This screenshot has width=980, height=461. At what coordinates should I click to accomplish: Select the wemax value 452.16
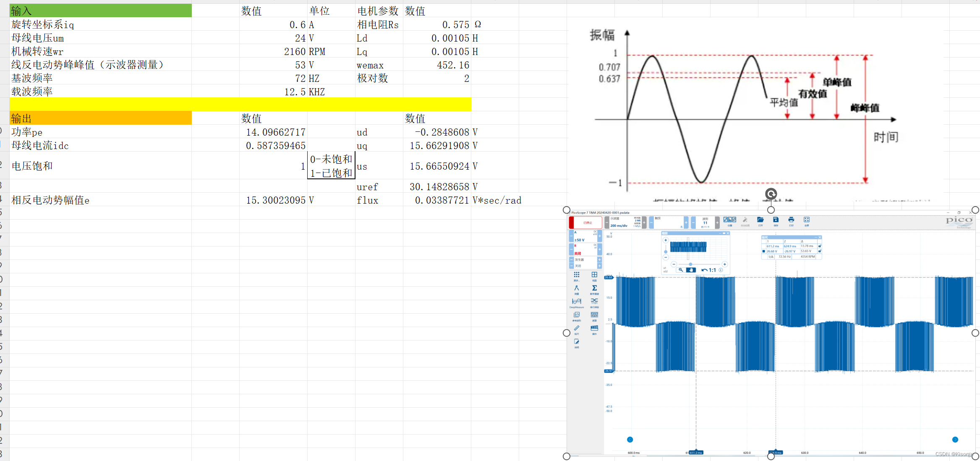437,65
